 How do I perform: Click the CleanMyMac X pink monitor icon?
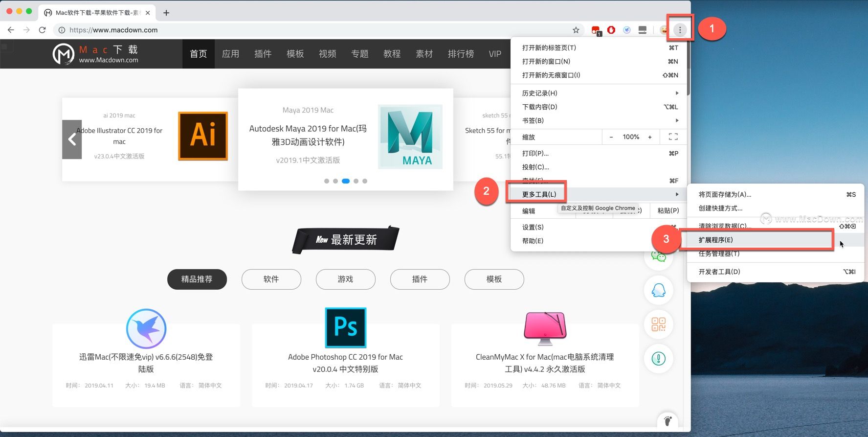click(545, 328)
